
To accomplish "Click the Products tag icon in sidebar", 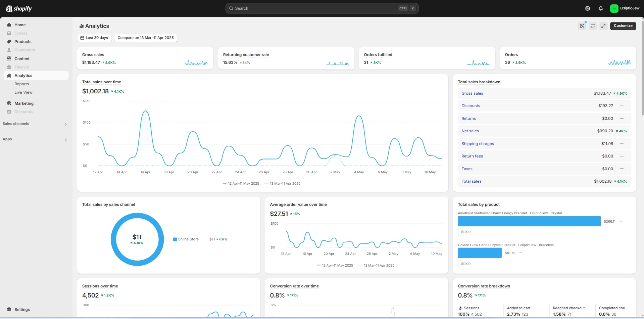I will point(9,42).
